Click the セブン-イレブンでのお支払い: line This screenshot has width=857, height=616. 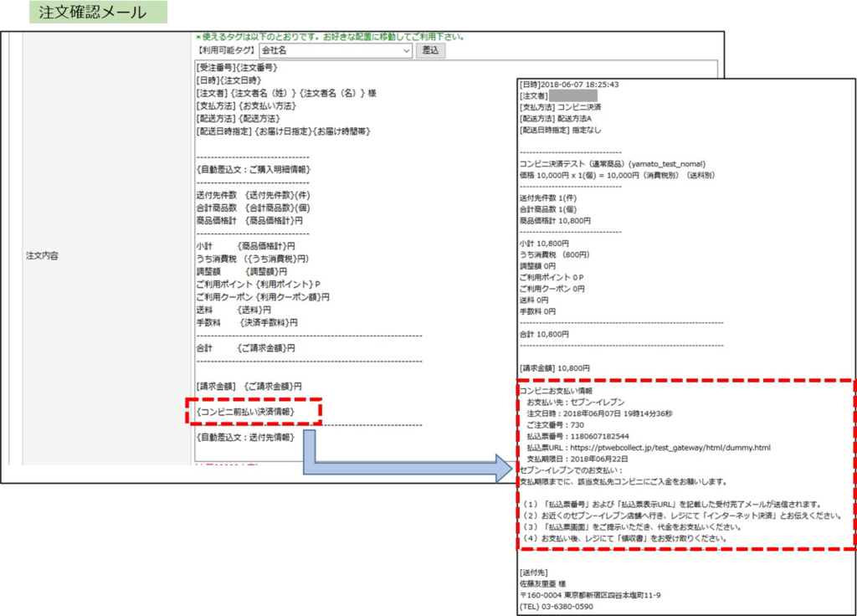[x=571, y=470]
